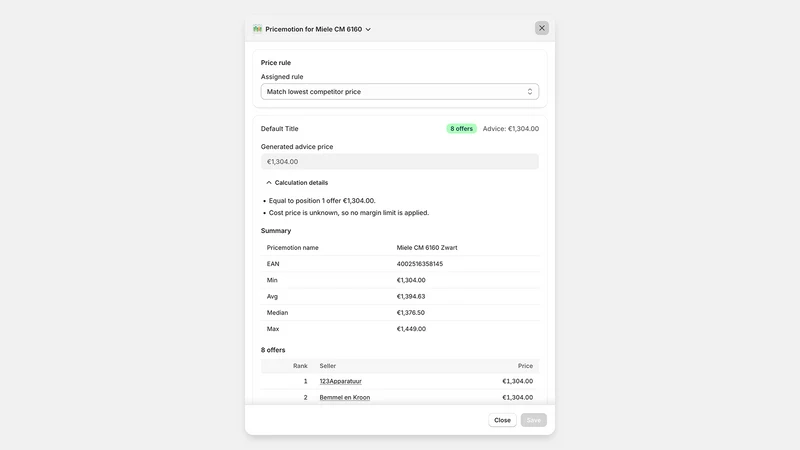Click the Advice: €1,304.00 text
The image size is (800, 450).
point(511,129)
